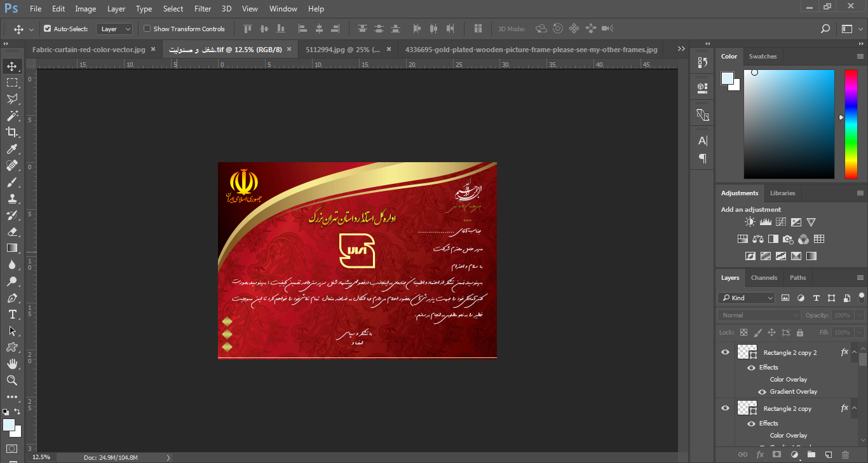Select the Eyedropper tool
The image size is (868, 463).
click(12, 149)
